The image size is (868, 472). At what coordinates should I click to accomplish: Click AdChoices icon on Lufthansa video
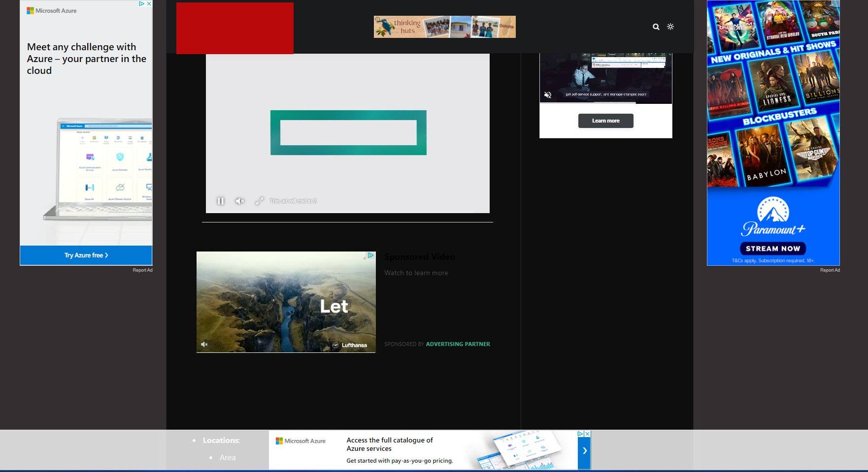click(x=370, y=255)
